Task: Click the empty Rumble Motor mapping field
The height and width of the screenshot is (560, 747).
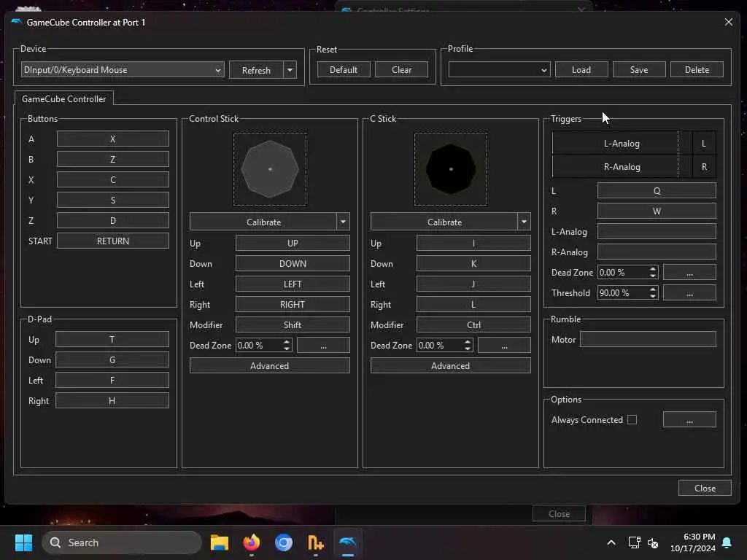Action: [x=648, y=339]
